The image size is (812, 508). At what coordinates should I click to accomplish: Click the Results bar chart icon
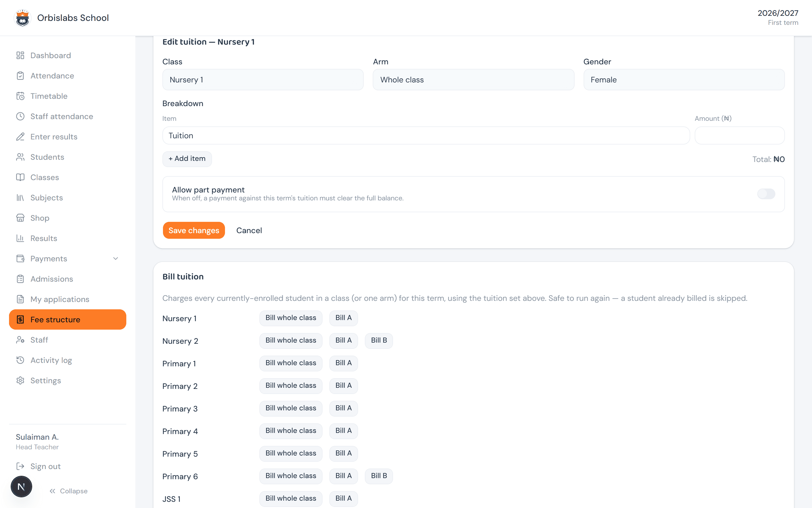(20, 238)
